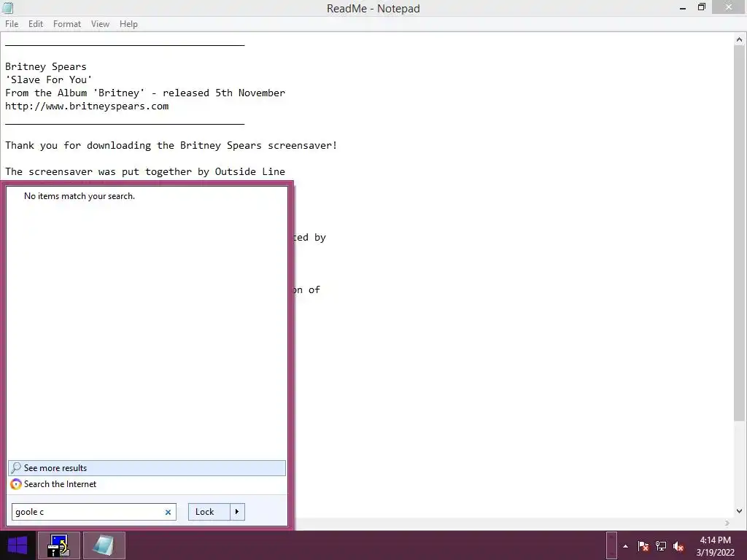Screen dimensions: 747x560
Task: Click the Lock button
Action: pos(209,512)
